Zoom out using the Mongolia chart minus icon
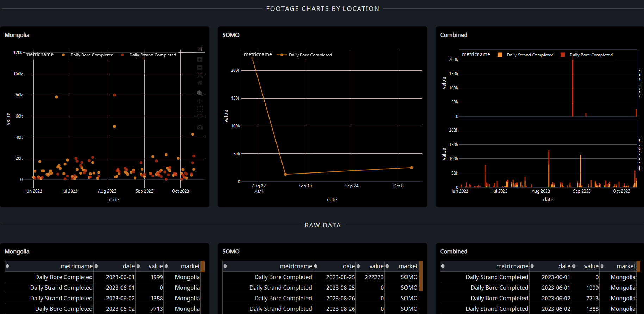 (x=200, y=67)
